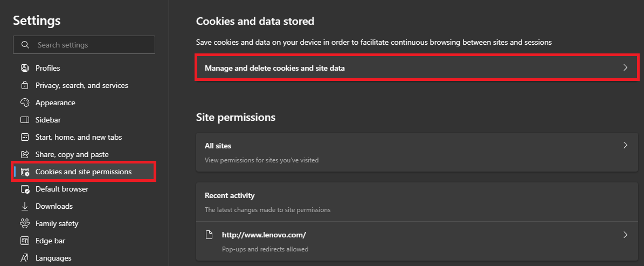Click the Privacy lock icon

pyautogui.click(x=24, y=85)
